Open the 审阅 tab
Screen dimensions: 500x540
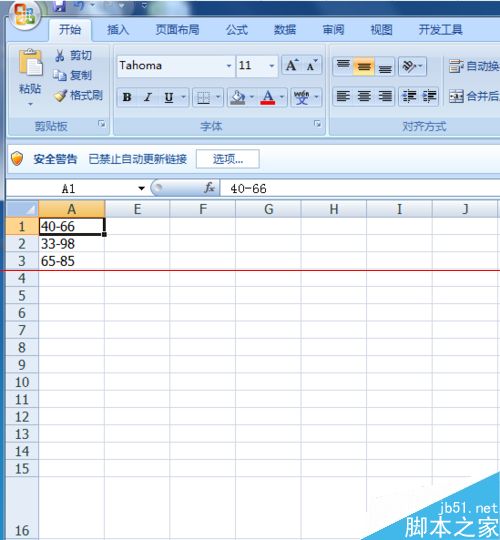click(x=333, y=30)
